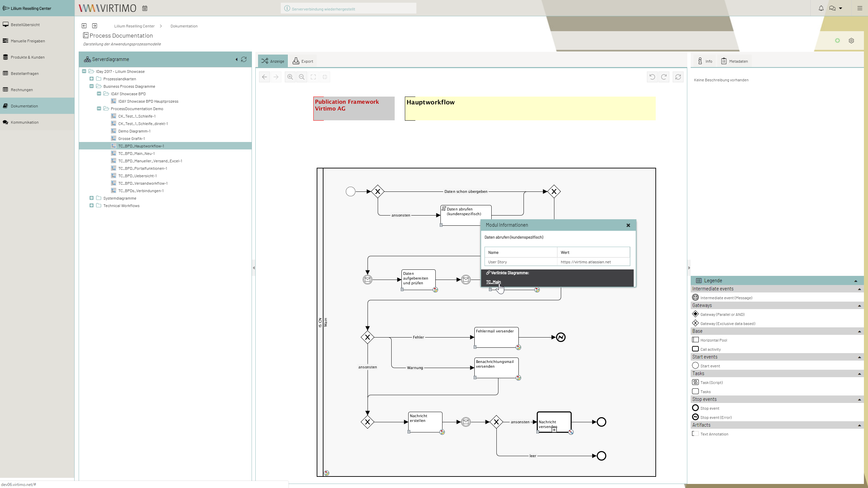Close the Modul Informationen popup
The image size is (868, 488).
[628, 225]
